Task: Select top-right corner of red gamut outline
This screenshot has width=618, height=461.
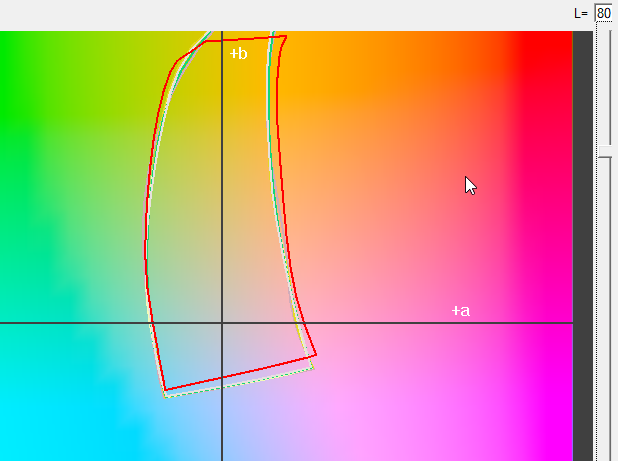Action: point(286,37)
